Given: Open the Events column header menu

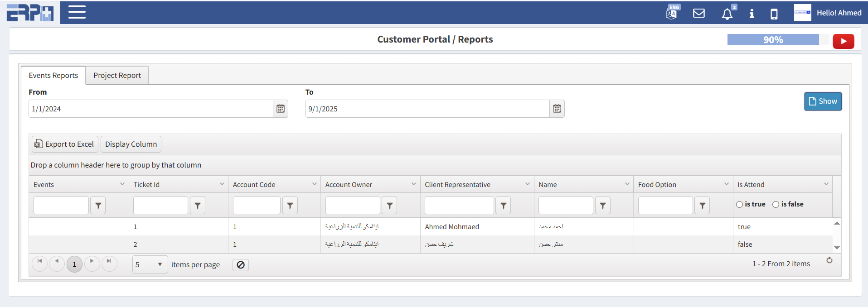Looking at the screenshot, I should (122, 184).
